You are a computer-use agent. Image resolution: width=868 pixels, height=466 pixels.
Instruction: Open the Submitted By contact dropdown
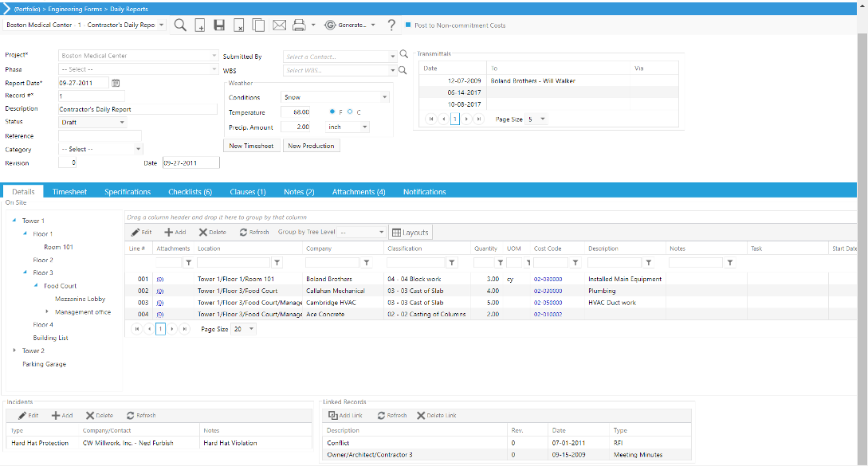[x=392, y=57]
